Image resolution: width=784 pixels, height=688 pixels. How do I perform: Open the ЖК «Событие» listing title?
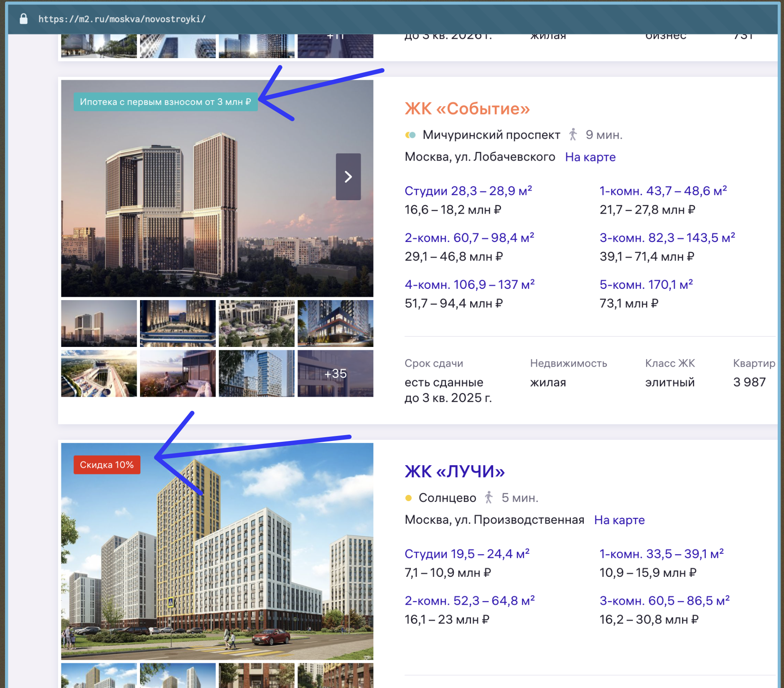pyautogui.click(x=467, y=109)
